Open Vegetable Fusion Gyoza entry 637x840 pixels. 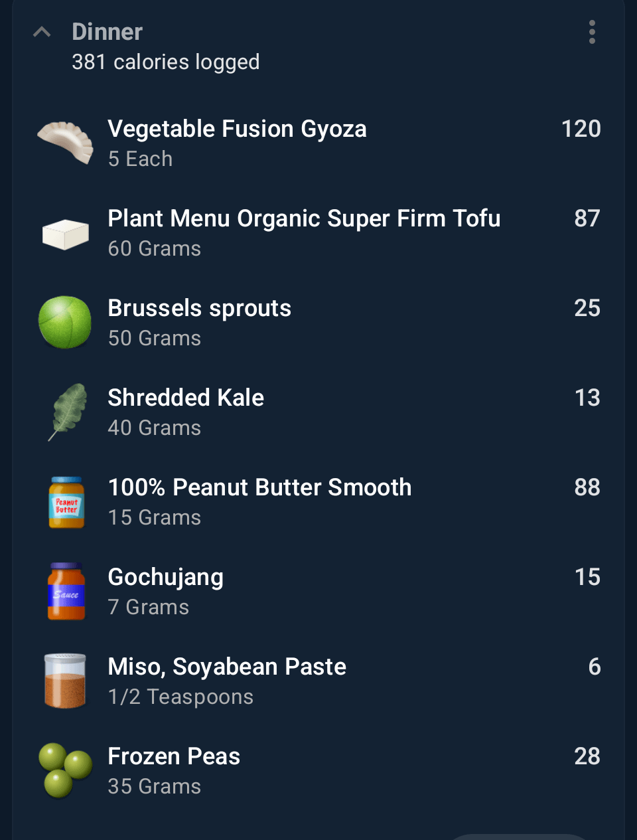click(237, 129)
